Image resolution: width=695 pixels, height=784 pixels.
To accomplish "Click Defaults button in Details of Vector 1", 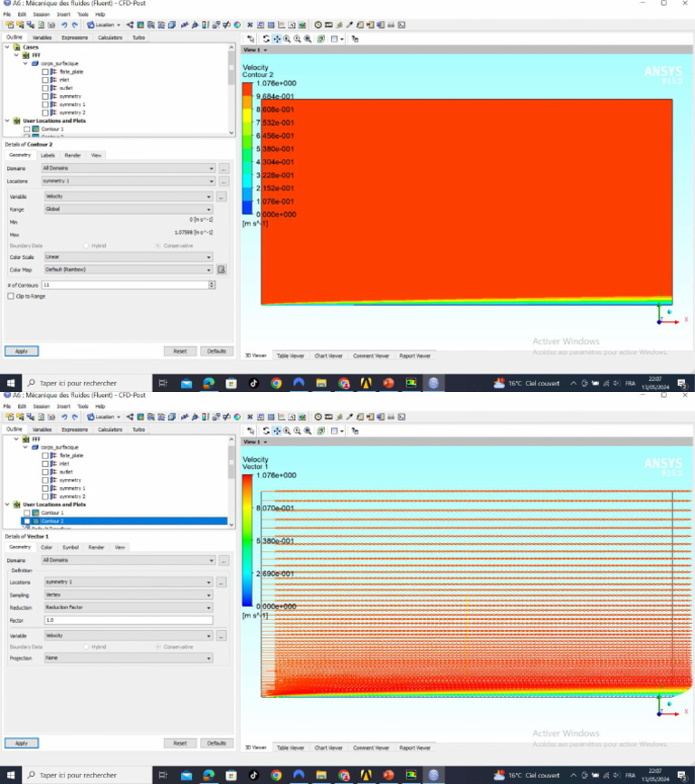I will pyautogui.click(x=216, y=743).
